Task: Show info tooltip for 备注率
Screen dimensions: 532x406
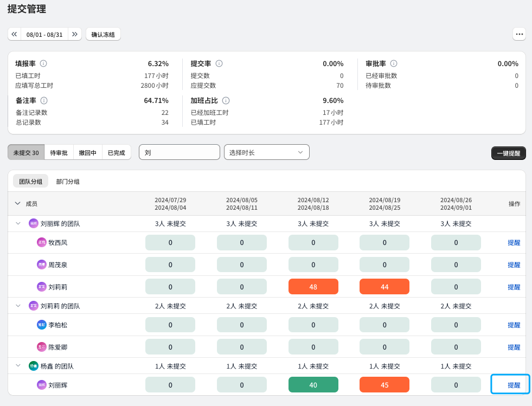Action: click(44, 100)
